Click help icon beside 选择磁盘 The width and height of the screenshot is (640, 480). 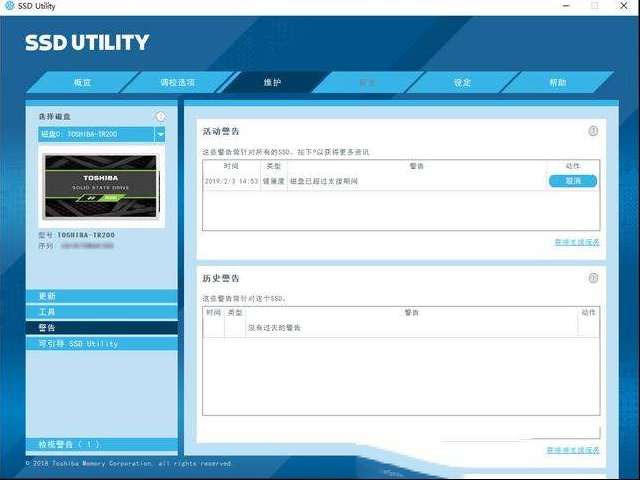[x=161, y=116]
